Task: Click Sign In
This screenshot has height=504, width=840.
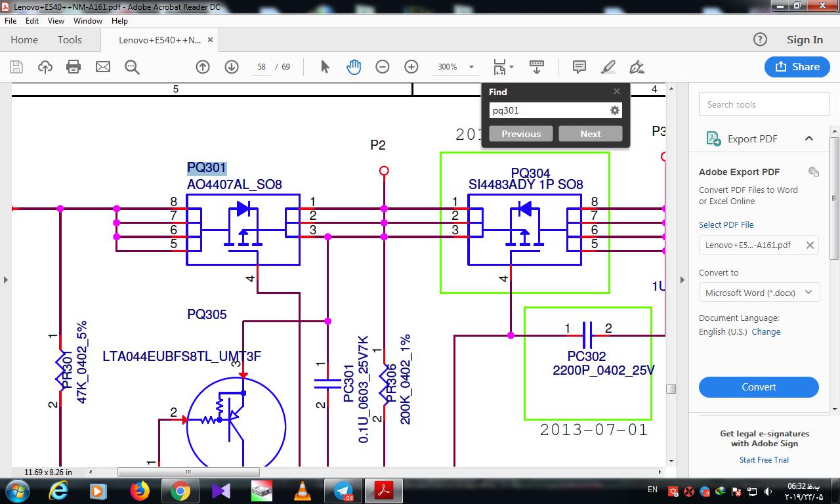Action: (805, 40)
